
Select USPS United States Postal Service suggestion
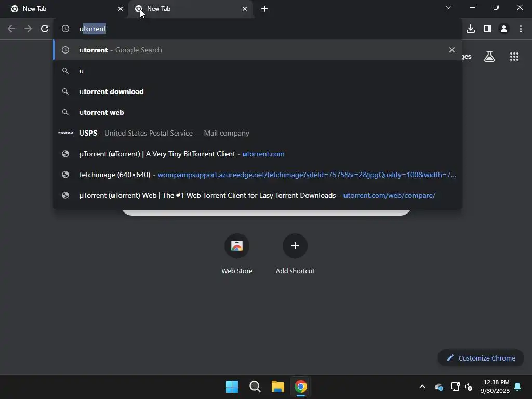258,133
